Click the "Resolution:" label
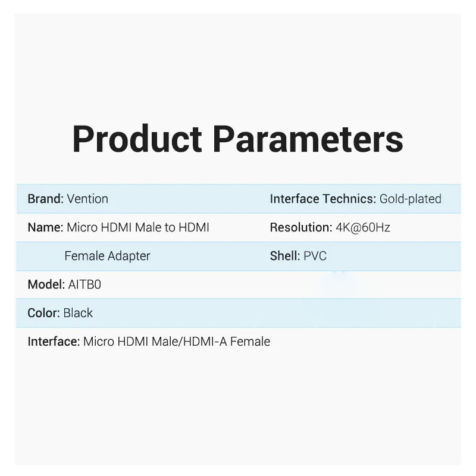 coord(300,227)
